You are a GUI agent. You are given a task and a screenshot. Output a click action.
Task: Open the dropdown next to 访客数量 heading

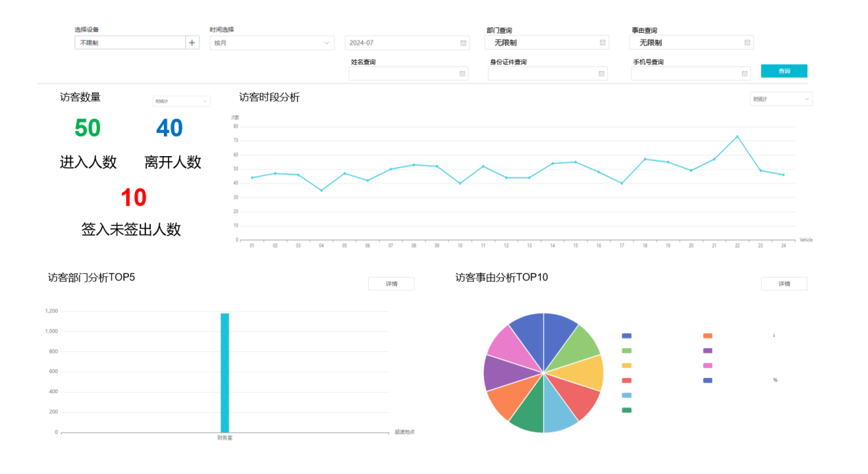(181, 101)
